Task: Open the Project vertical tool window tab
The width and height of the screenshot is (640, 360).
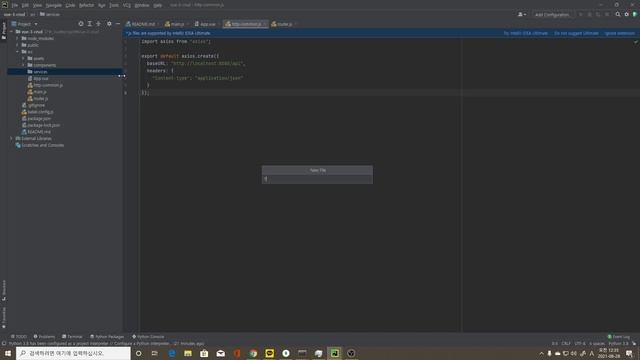Action: click(4, 31)
